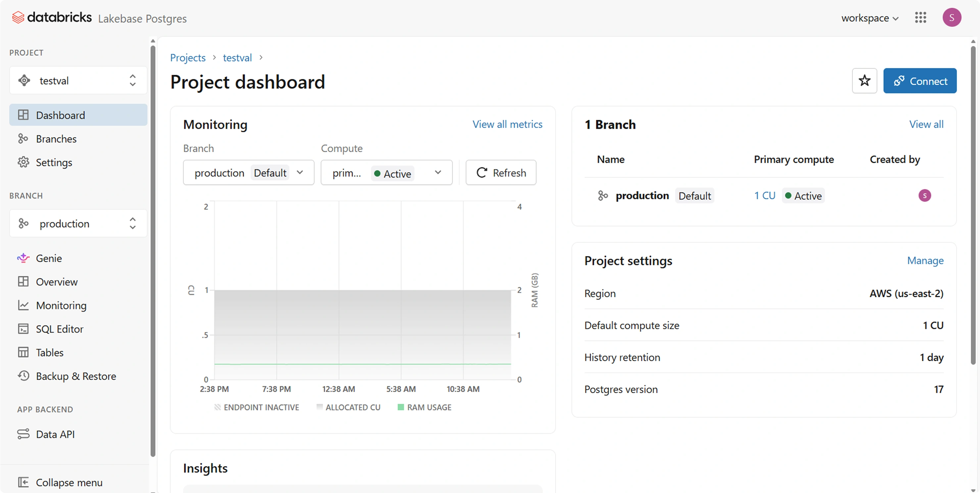980x493 pixels.
Task: Click the 1 CU compute link
Action: 765,196
